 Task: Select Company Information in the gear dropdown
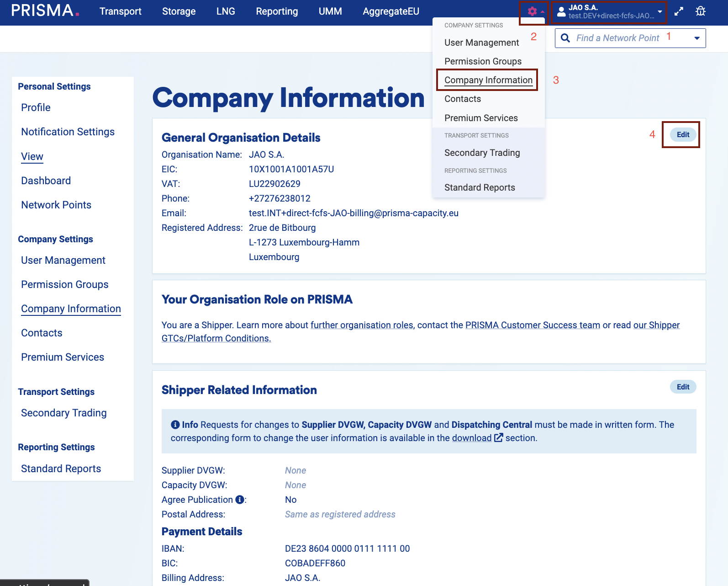tap(488, 80)
